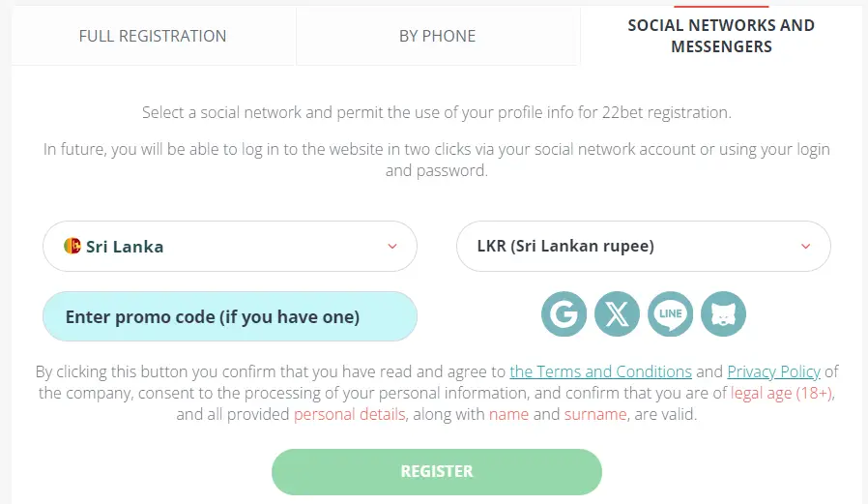This screenshot has width=868, height=504.
Task: Open the Terms and Conditions link
Action: click(600, 371)
